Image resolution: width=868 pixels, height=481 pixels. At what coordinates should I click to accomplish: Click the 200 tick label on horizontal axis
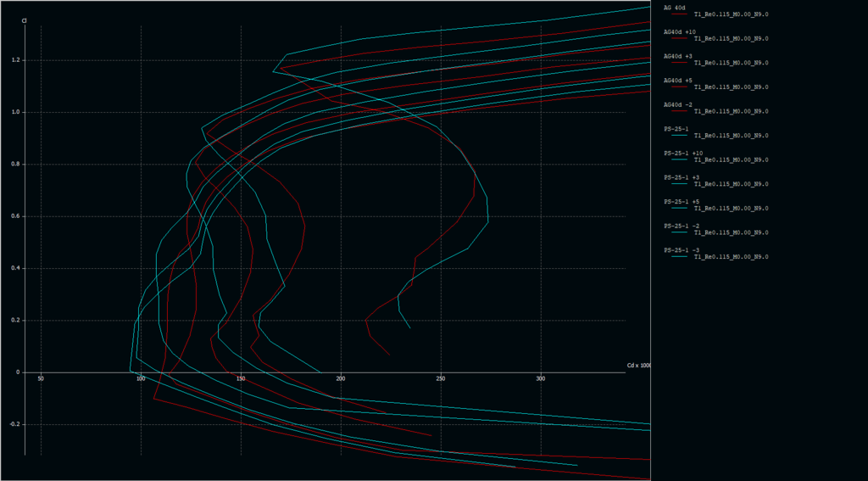click(x=341, y=379)
